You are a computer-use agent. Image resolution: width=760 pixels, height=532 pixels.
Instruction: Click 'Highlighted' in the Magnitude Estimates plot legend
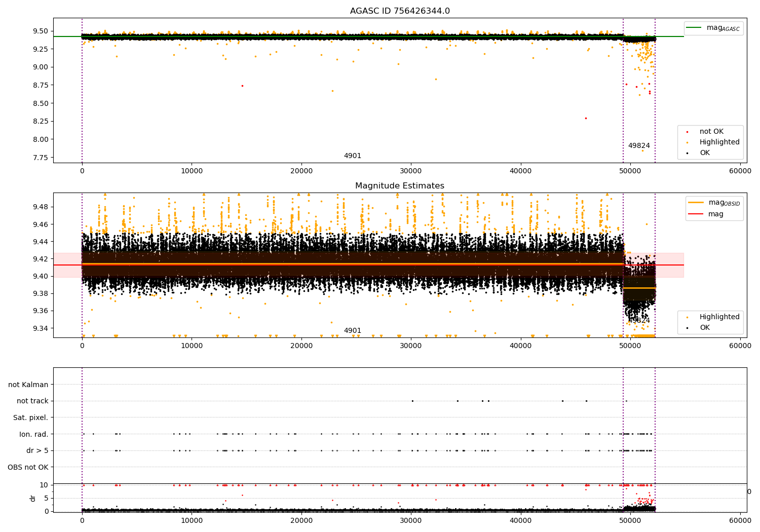[x=719, y=317]
